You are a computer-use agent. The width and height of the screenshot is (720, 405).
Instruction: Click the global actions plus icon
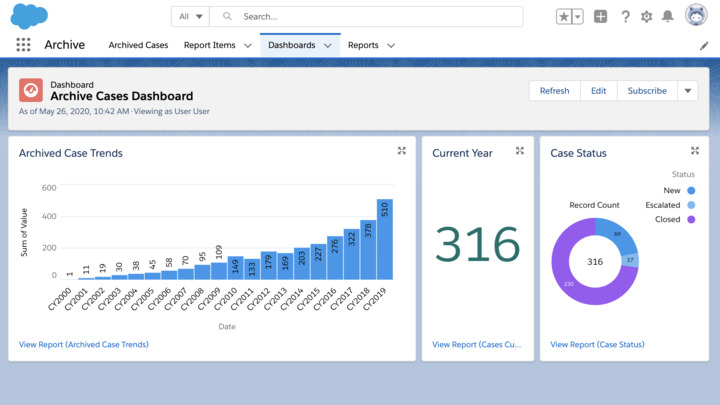[x=600, y=17]
